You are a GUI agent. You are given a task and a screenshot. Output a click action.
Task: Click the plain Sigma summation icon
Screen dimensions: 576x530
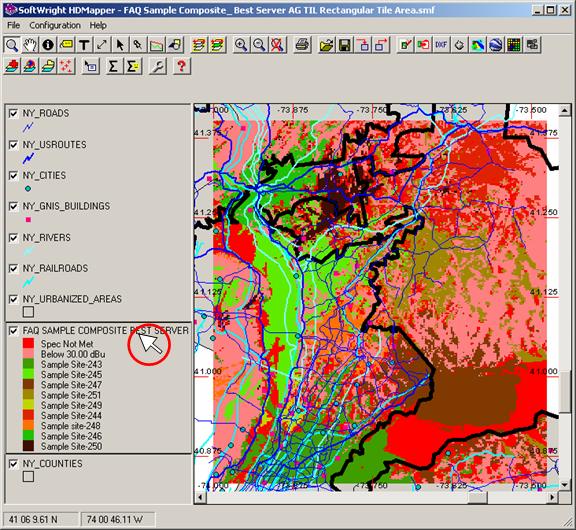point(114,66)
